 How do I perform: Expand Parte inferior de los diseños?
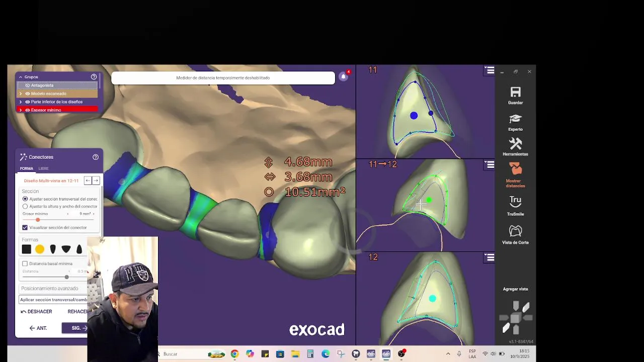pyautogui.click(x=21, y=102)
